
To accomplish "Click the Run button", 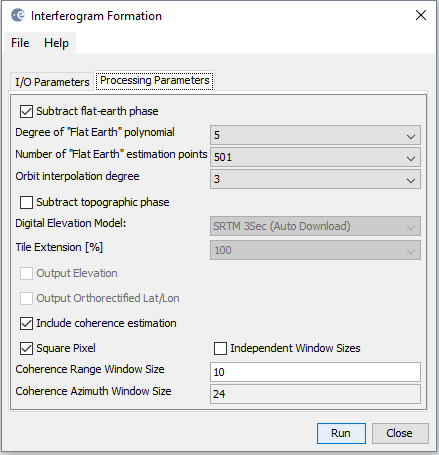I will coord(341,433).
